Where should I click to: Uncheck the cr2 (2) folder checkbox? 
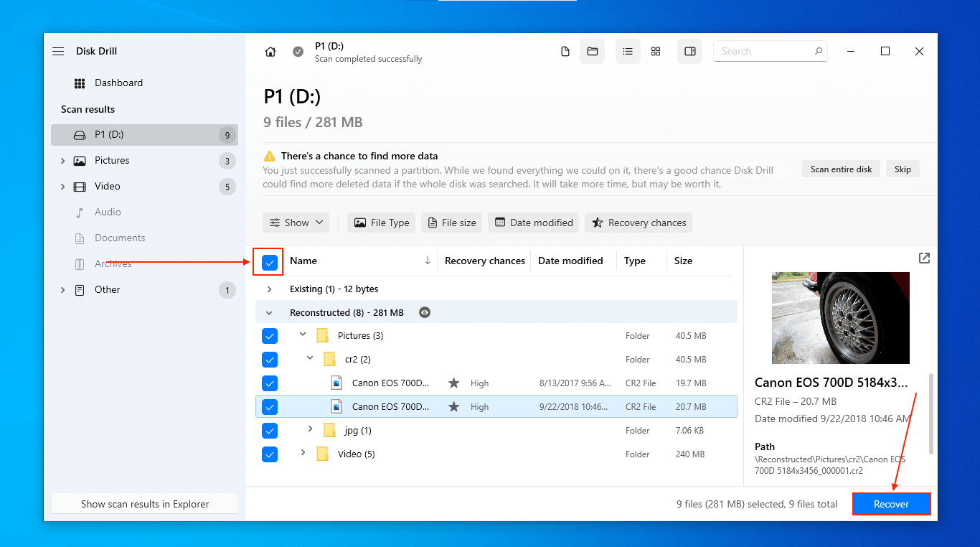(x=270, y=360)
